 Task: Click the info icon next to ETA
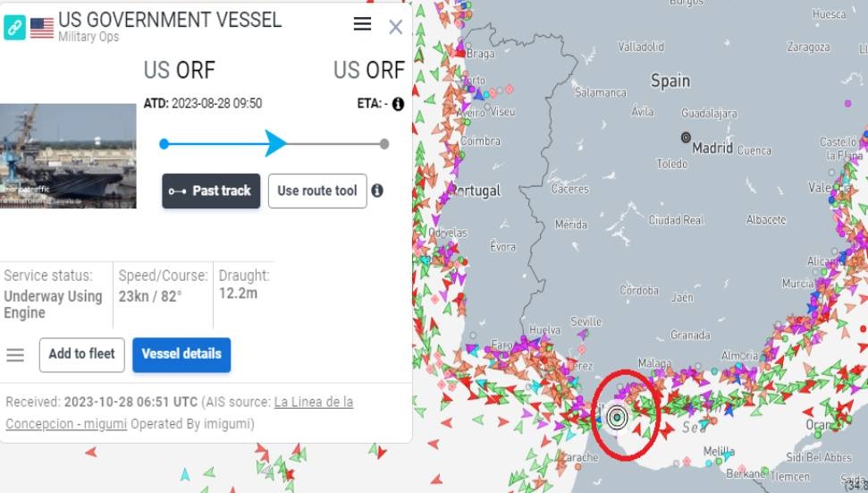tap(398, 104)
